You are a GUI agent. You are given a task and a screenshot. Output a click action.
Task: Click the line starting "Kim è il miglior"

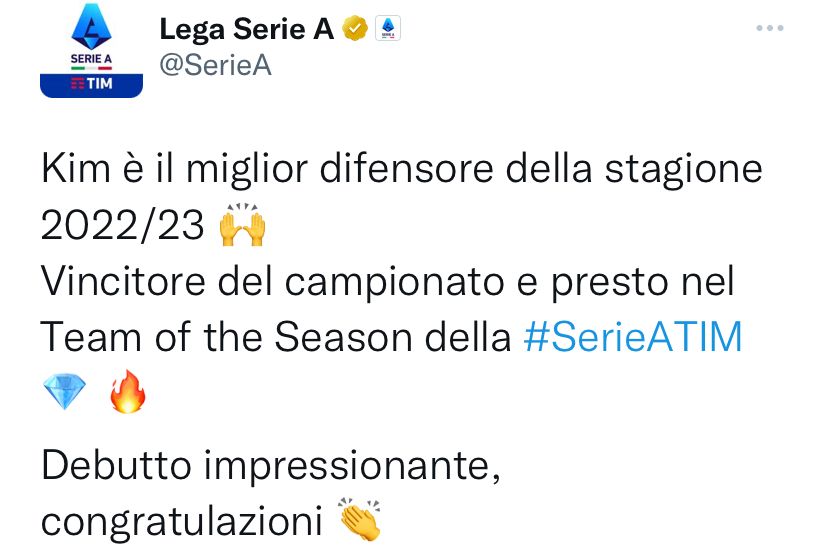400,171
